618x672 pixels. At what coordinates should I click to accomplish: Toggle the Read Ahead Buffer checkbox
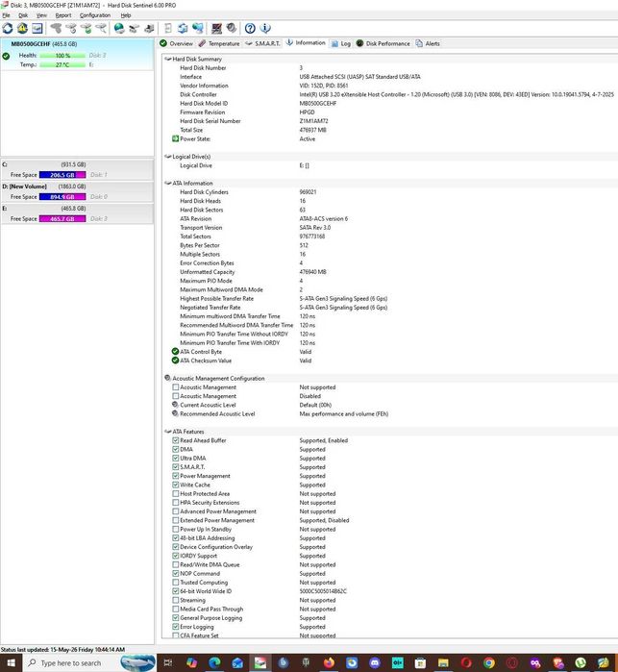pyautogui.click(x=176, y=440)
